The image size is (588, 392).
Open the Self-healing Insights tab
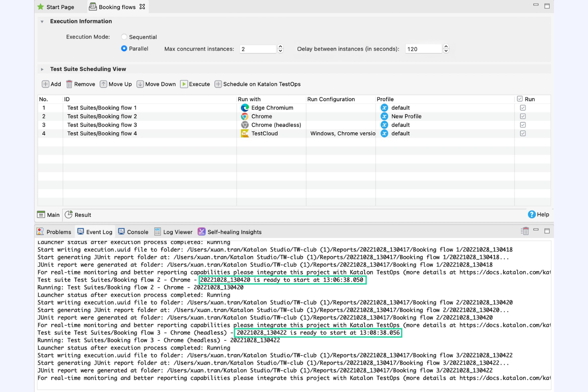230,232
